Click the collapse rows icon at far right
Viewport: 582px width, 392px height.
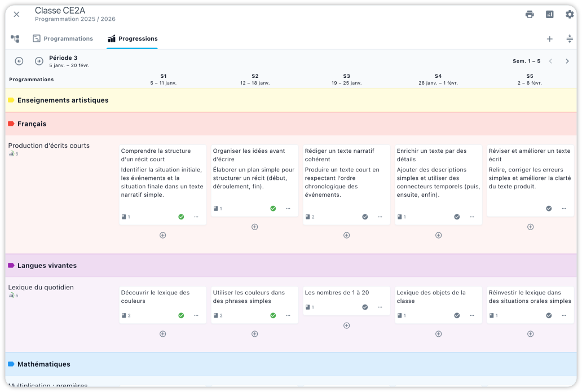click(x=570, y=39)
